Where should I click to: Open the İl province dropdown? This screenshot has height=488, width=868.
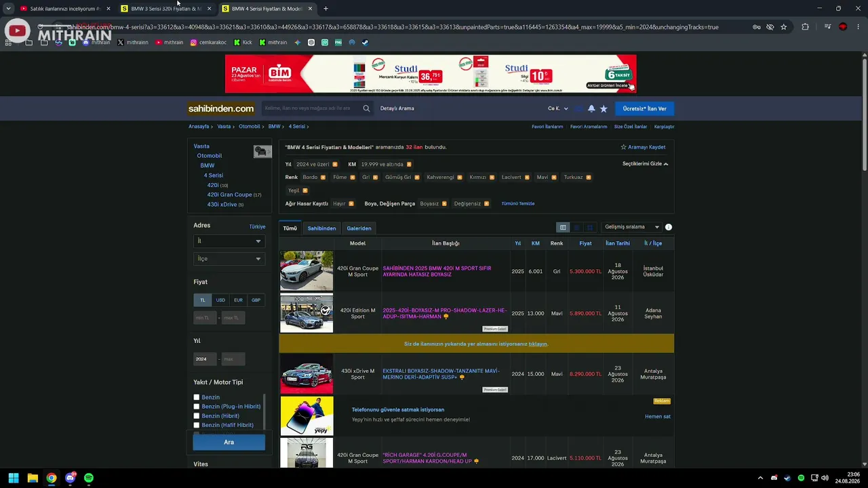click(x=229, y=241)
